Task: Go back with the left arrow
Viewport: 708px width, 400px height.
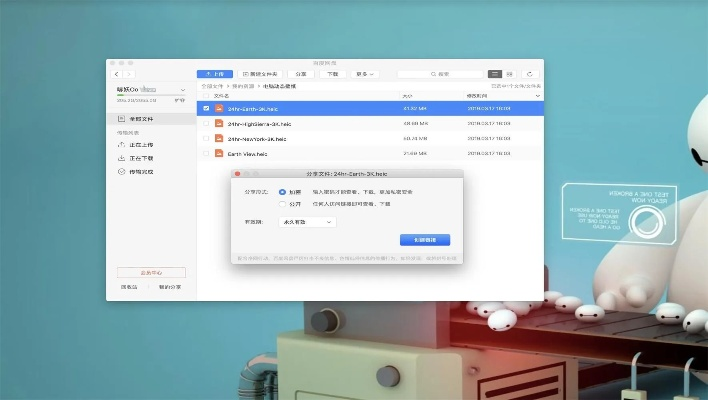Action: (117, 74)
